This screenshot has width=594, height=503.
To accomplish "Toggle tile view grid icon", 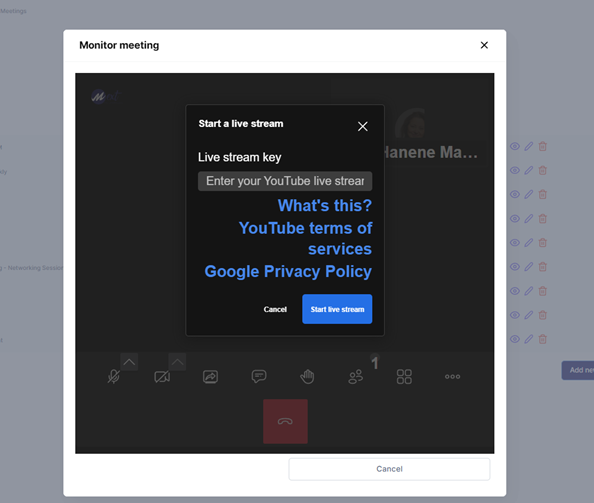I will tap(404, 376).
